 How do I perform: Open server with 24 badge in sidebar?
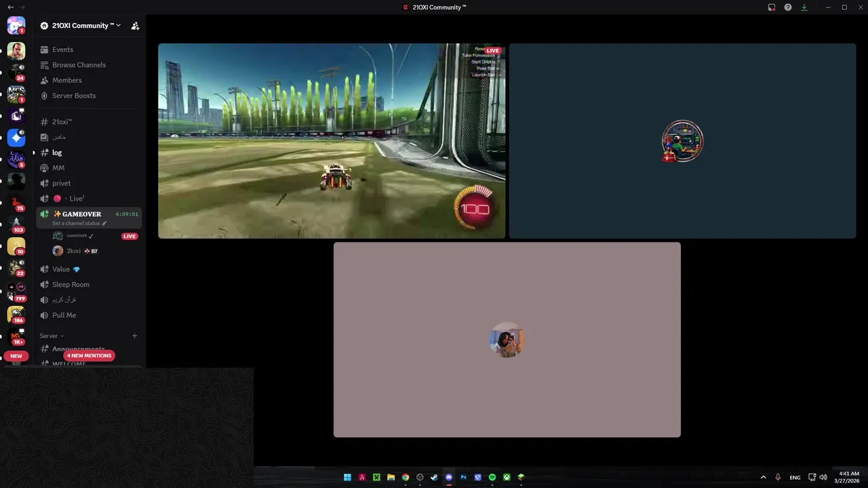tap(16, 72)
